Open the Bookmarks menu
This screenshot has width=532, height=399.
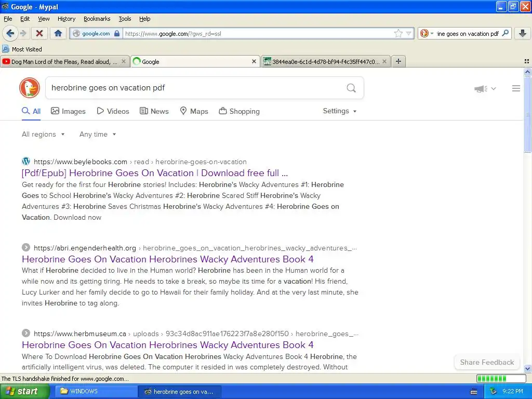(97, 19)
